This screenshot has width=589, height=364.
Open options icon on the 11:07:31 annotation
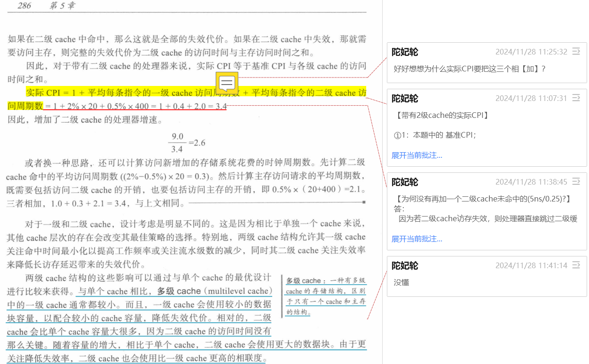pos(576,98)
